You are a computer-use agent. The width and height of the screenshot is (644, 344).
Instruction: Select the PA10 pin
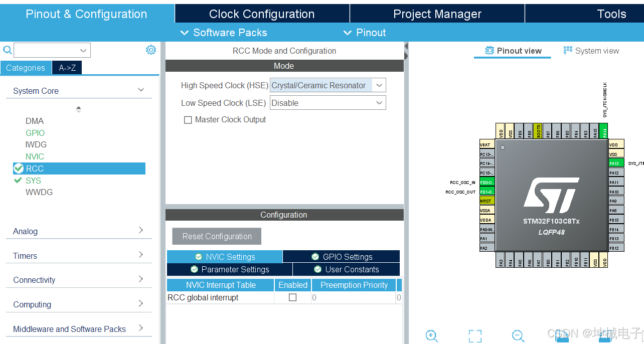[616, 192]
